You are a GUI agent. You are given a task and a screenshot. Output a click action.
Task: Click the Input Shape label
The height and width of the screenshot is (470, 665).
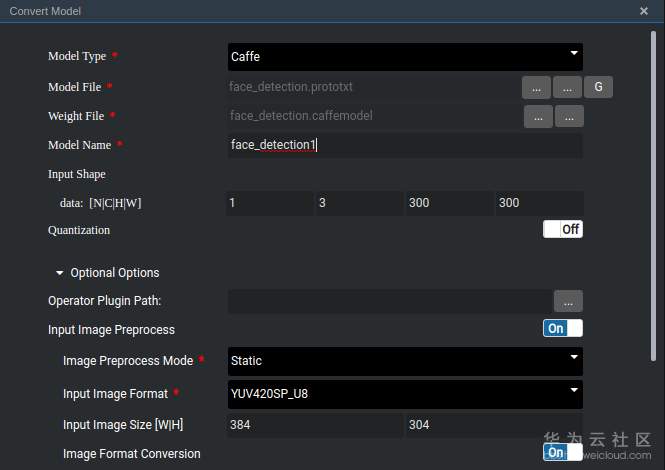[77, 174]
